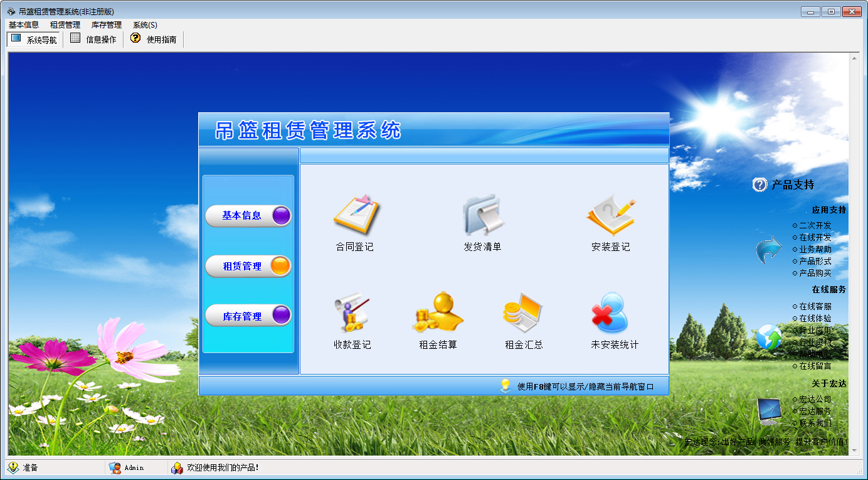
Task: Select the 基本信息 navigation button
Action: (x=248, y=216)
